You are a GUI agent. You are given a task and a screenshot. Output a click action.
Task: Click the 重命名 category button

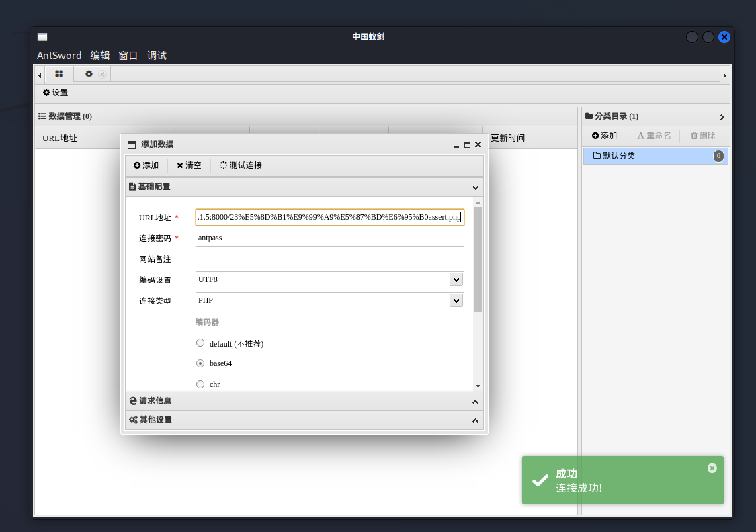[x=655, y=136]
